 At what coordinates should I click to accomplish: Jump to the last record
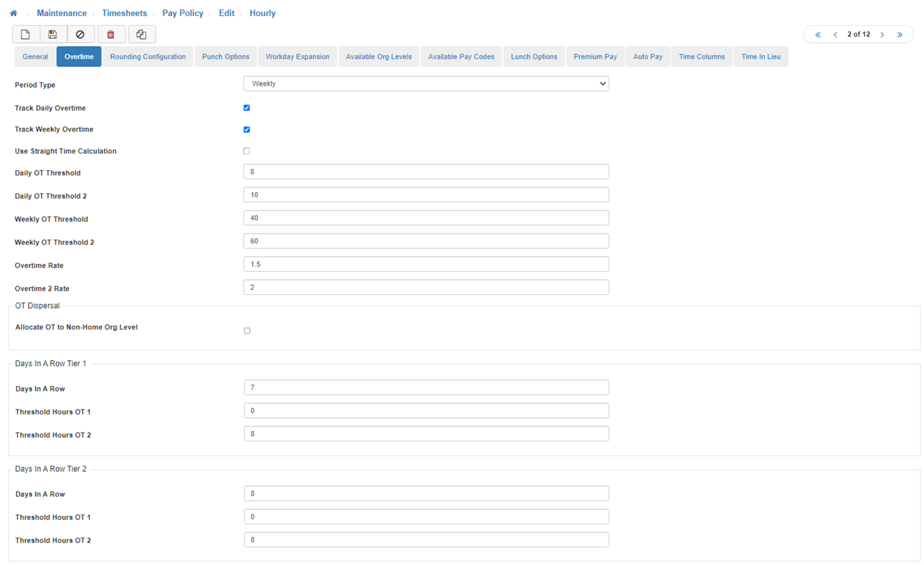pos(900,35)
